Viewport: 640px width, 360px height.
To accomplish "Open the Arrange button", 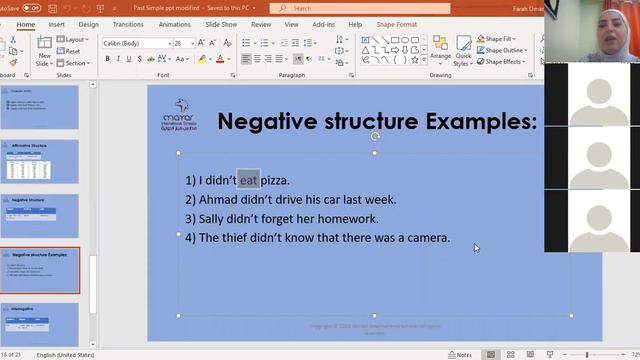I will click(x=440, y=51).
